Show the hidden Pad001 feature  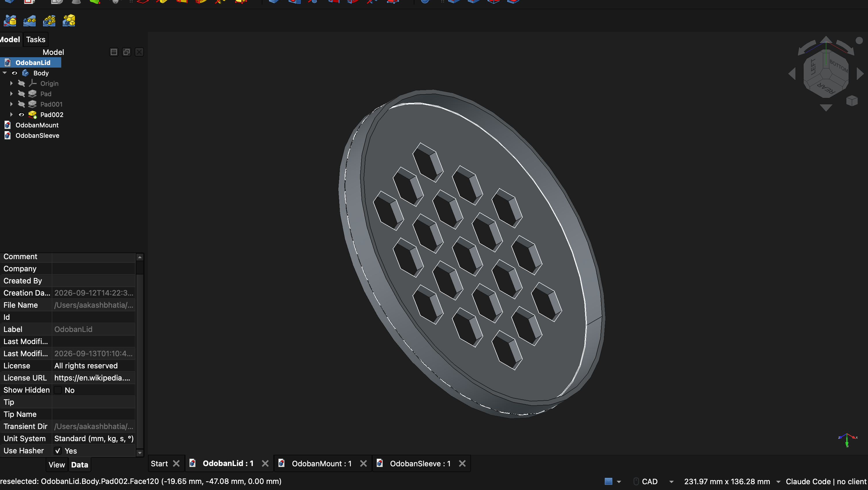click(22, 104)
